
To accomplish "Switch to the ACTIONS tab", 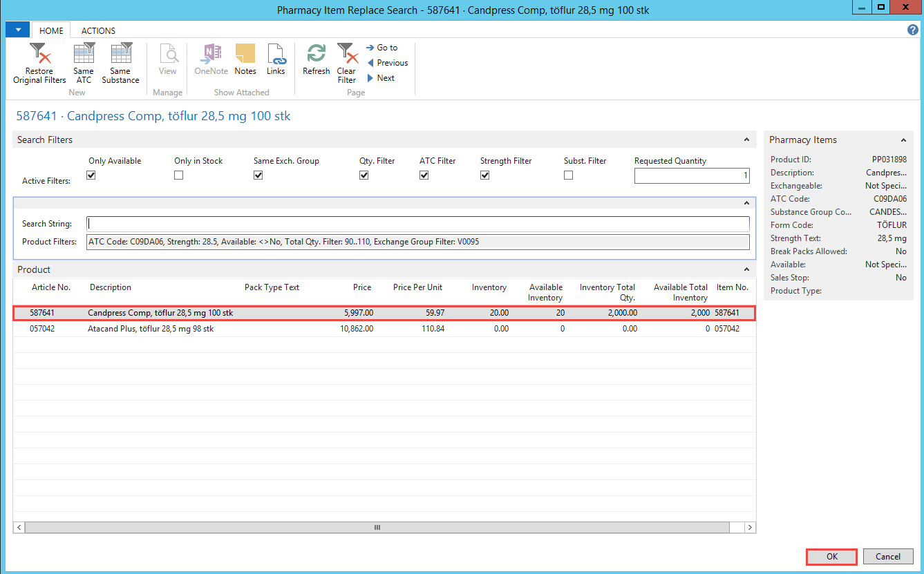I will [x=98, y=30].
